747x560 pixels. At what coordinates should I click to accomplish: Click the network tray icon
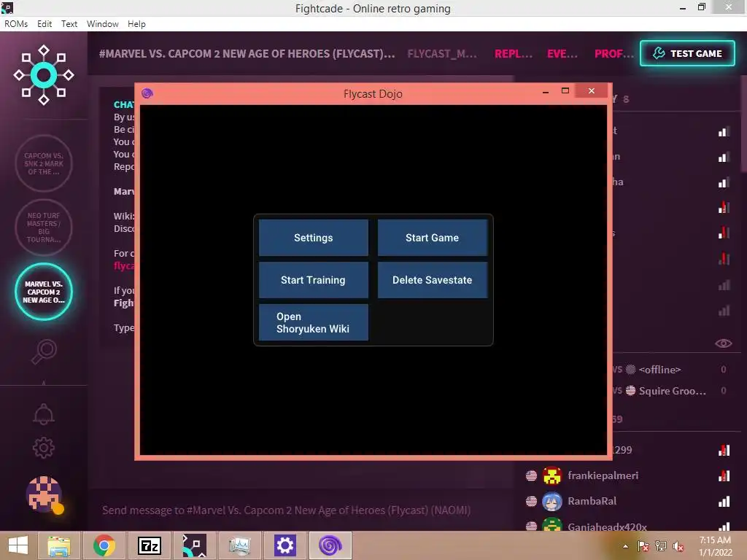click(x=661, y=546)
